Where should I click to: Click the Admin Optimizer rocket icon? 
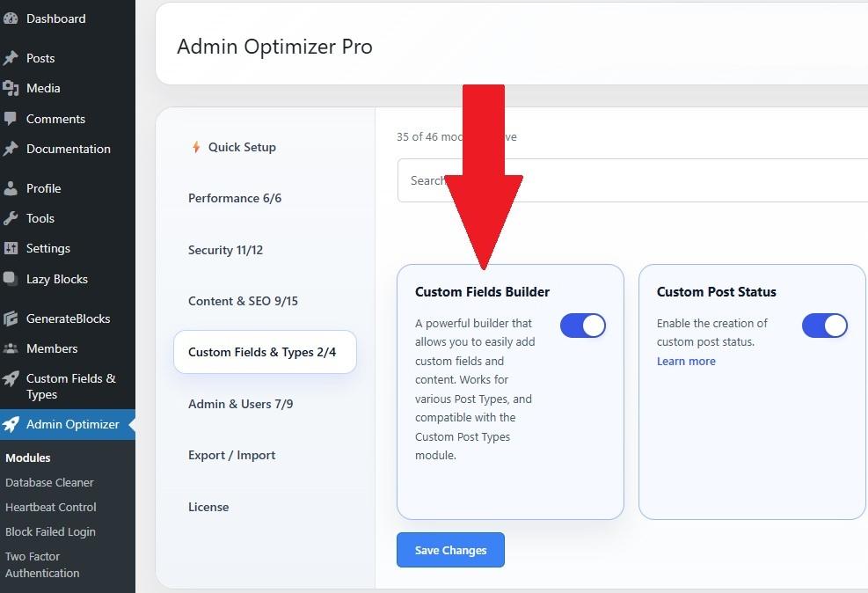(11, 424)
